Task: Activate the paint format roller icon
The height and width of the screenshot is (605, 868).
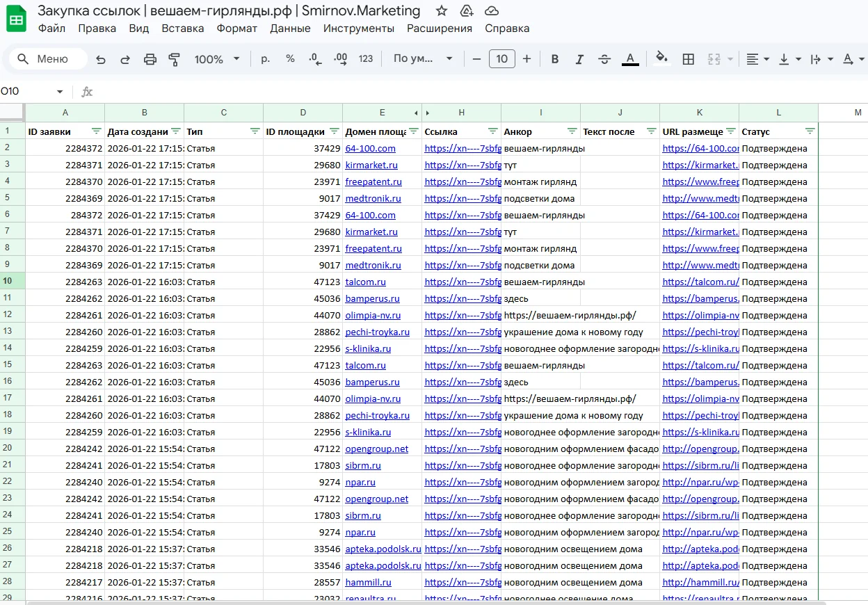Action: click(x=175, y=59)
